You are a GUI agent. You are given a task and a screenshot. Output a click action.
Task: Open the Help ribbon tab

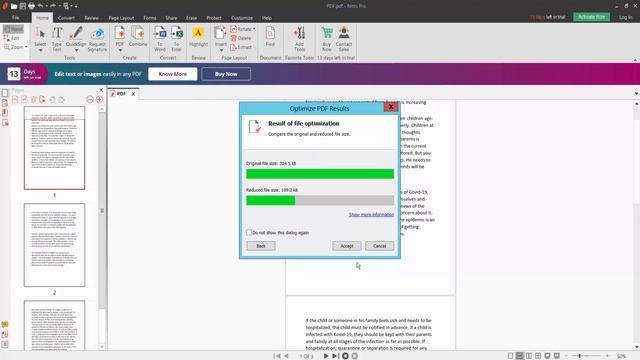click(x=267, y=18)
